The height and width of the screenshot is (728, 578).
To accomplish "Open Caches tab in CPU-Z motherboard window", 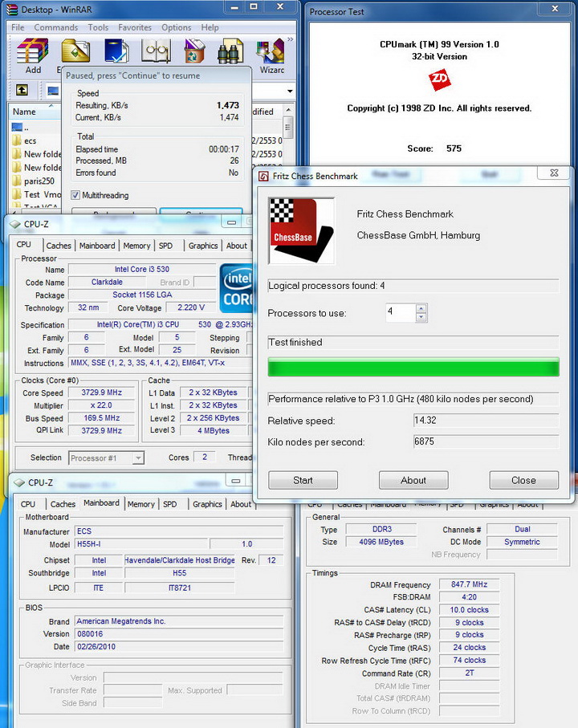I will click(63, 504).
